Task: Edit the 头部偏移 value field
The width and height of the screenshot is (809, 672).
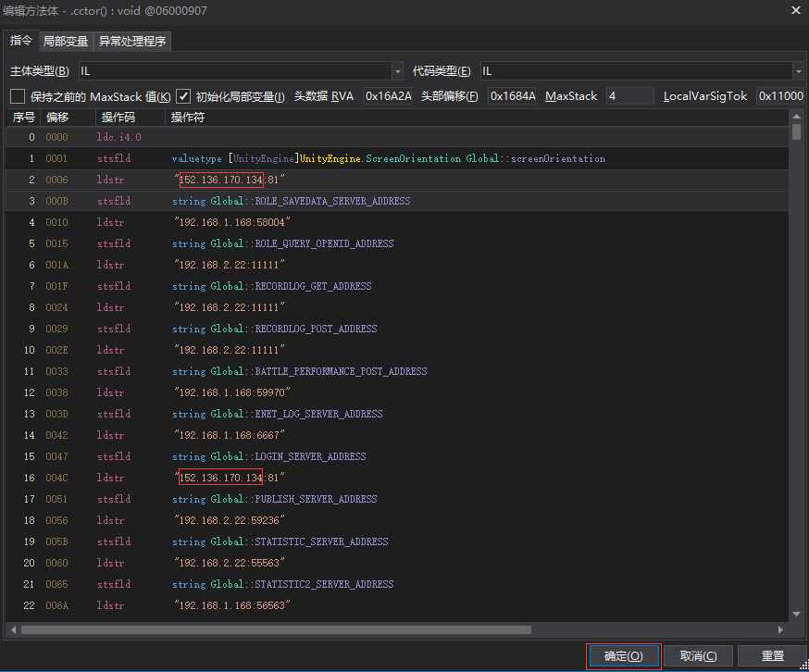Action: pos(512,96)
